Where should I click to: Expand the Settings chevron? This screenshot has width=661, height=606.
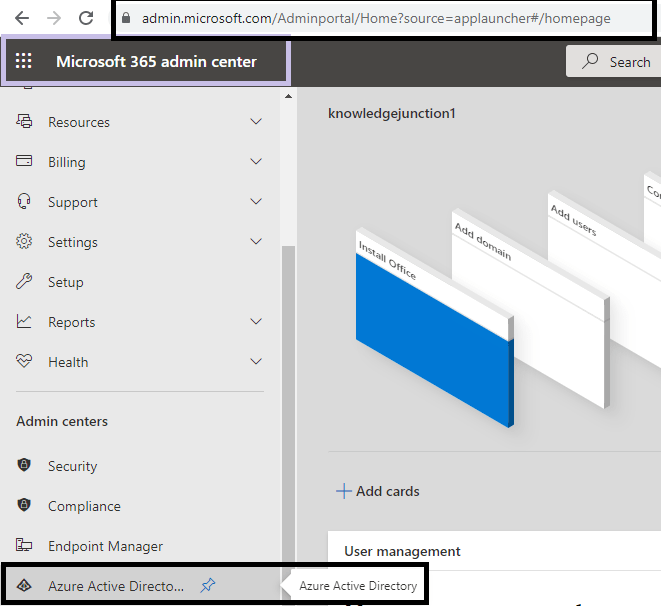[x=256, y=241]
